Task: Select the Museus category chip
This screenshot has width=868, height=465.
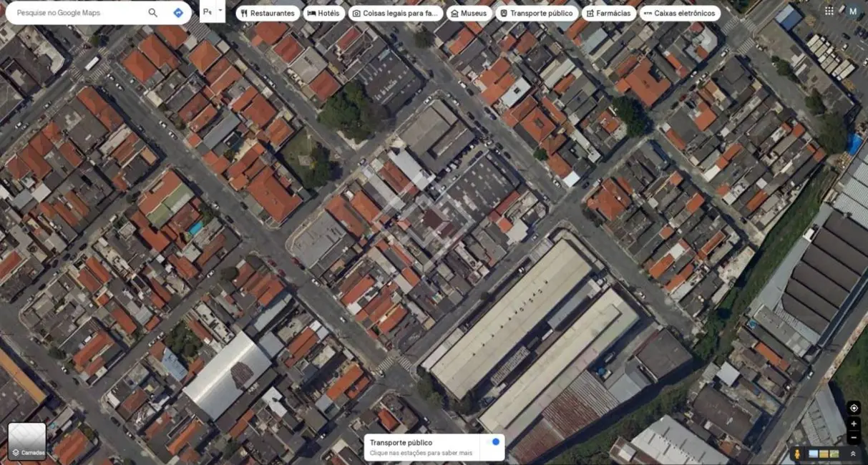Action: [x=468, y=13]
